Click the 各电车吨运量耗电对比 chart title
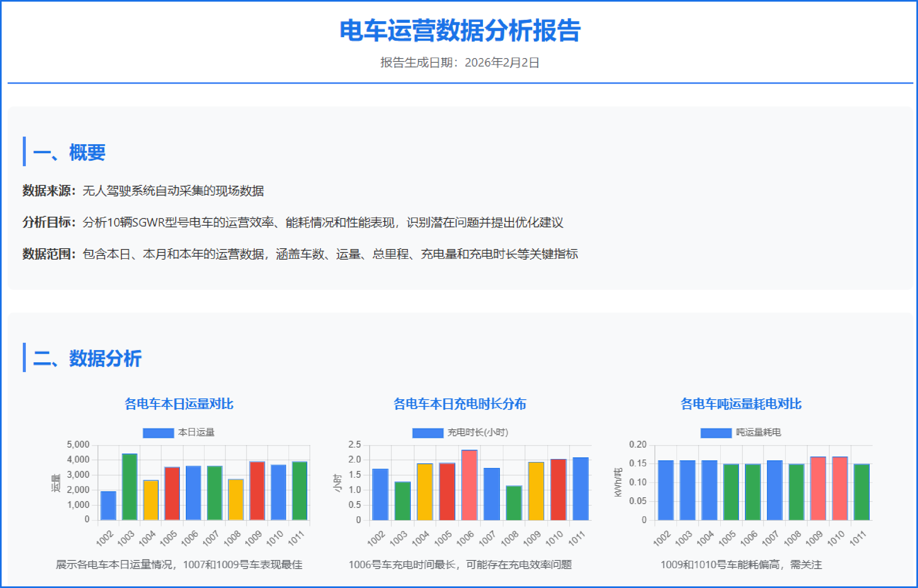This screenshot has width=918, height=588. point(741,404)
